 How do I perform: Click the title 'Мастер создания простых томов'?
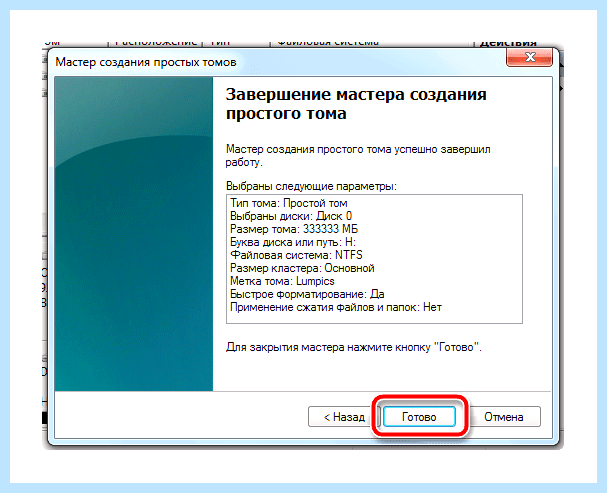click(x=146, y=62)
